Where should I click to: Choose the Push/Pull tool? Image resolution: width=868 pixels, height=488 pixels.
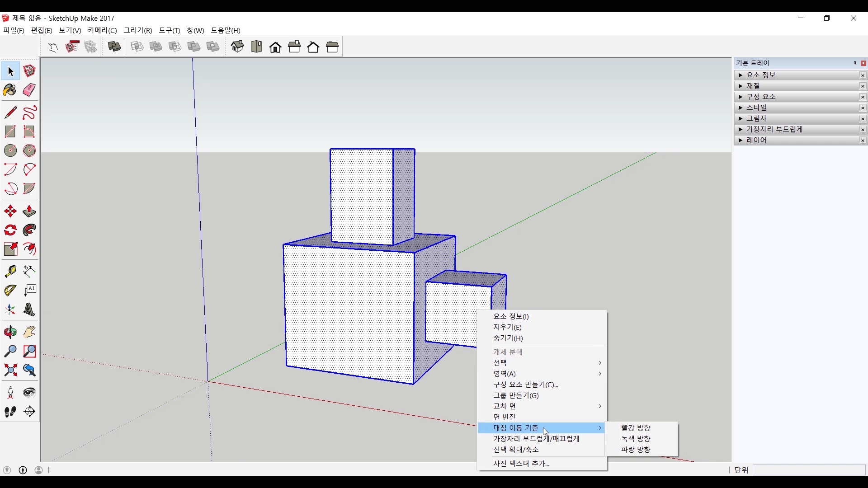pyautogui.click(x=29, y=211)
